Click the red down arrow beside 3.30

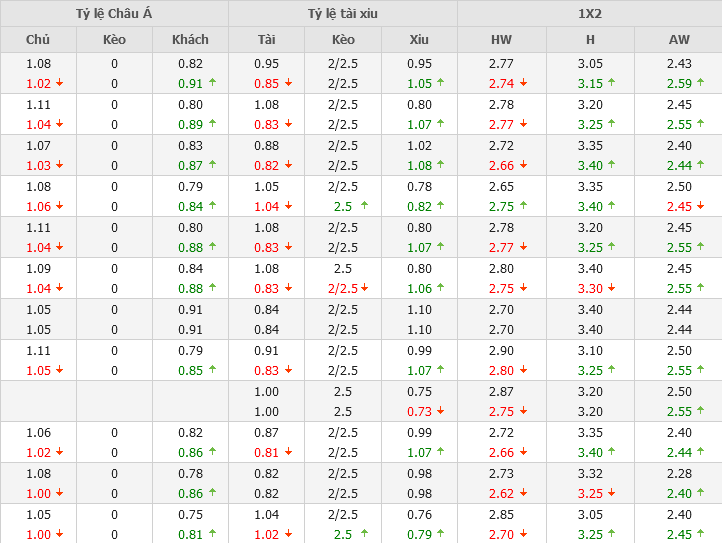(x=612, y=288)
